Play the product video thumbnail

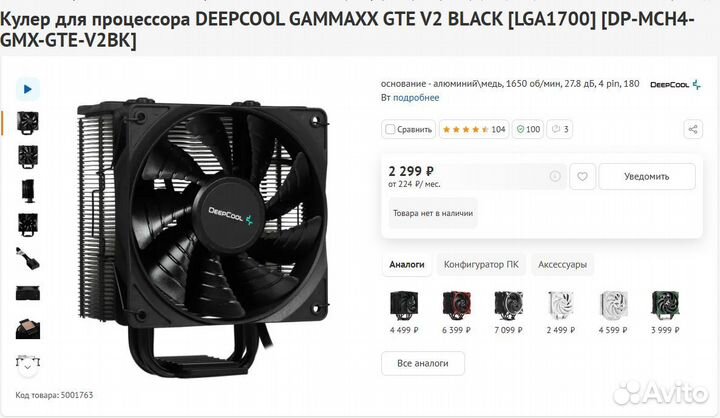coord(28,89)
